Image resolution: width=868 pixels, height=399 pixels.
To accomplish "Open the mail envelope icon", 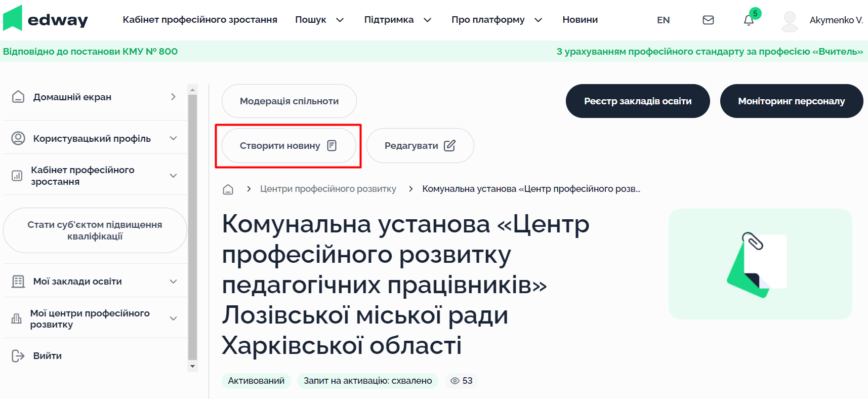I will [708, 20].
